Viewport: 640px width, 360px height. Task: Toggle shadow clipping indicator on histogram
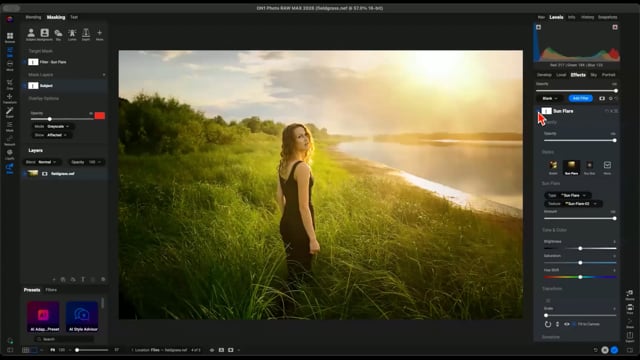tap(538, 27)
